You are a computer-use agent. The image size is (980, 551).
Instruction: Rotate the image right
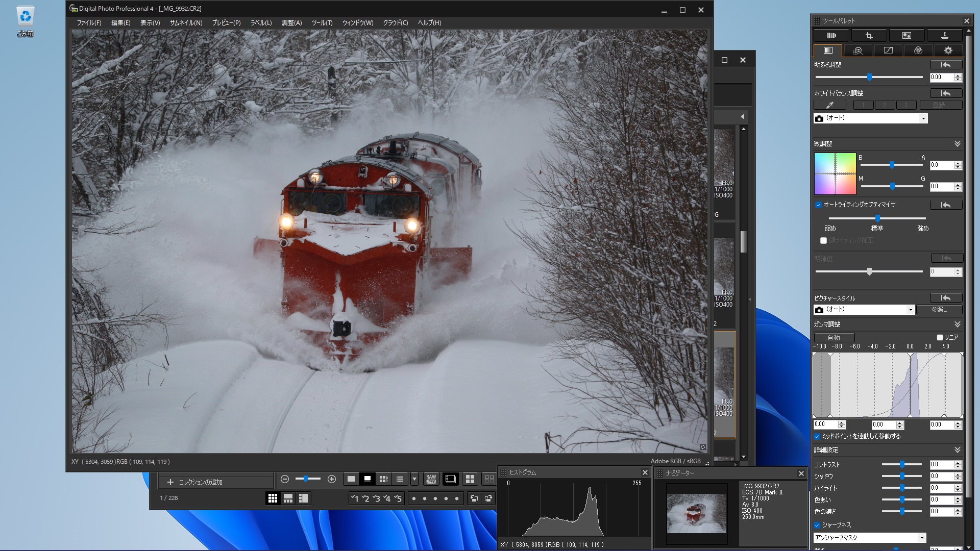tap(488, 498)
